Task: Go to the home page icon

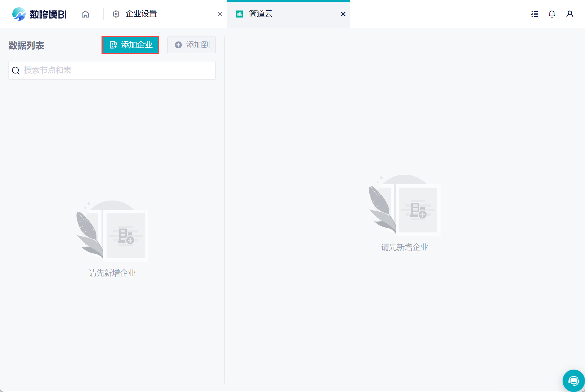Action: tap(85, 14)
